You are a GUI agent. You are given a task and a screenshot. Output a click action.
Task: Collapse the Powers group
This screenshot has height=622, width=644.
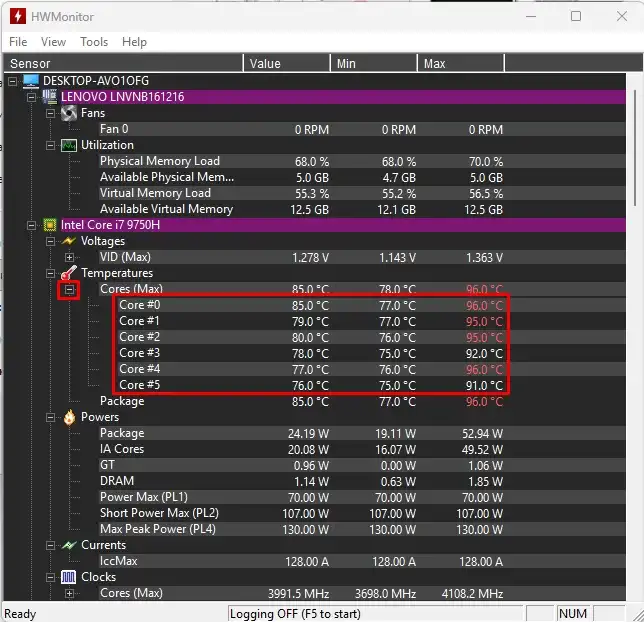(51, 418)
